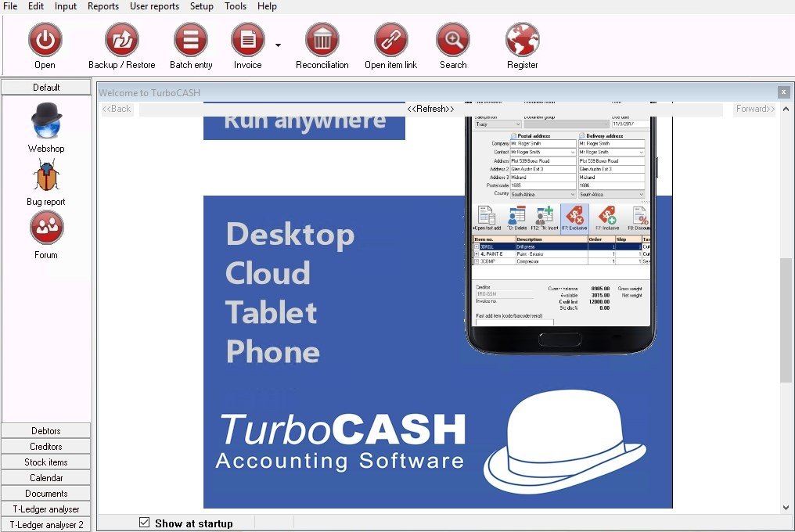Switch to Debtors sidebar group

(46, 430)
